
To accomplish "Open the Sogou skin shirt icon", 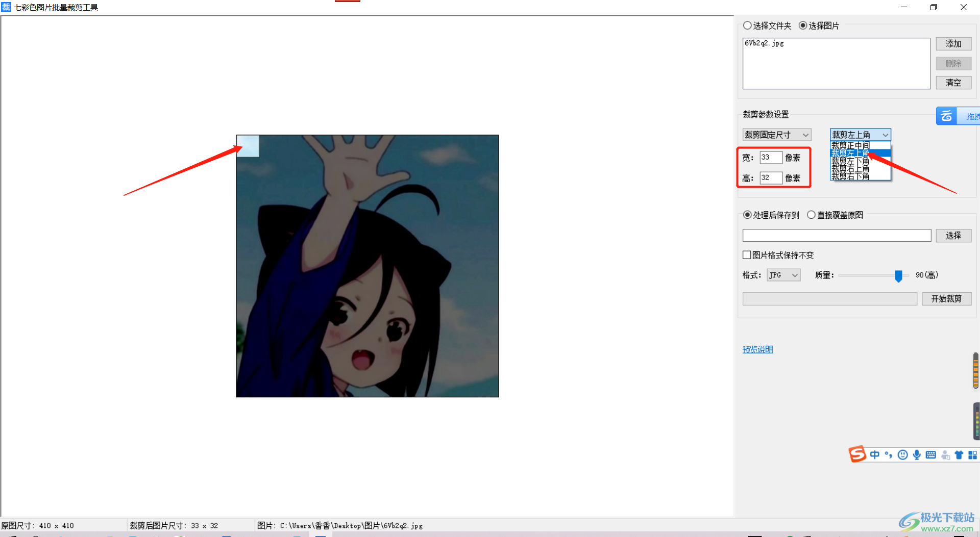I will tap(959, 455).
